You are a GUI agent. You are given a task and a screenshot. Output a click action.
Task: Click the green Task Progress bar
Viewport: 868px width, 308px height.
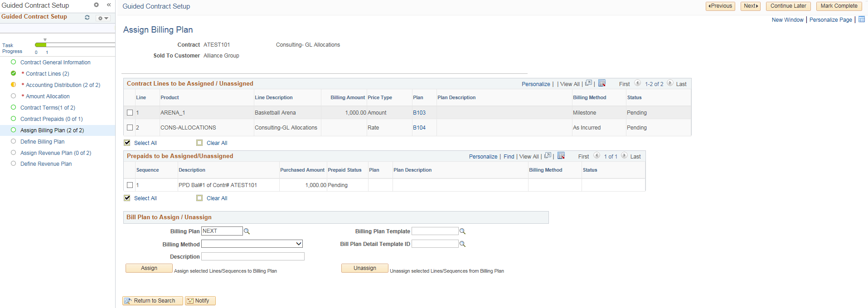point(40,45)
